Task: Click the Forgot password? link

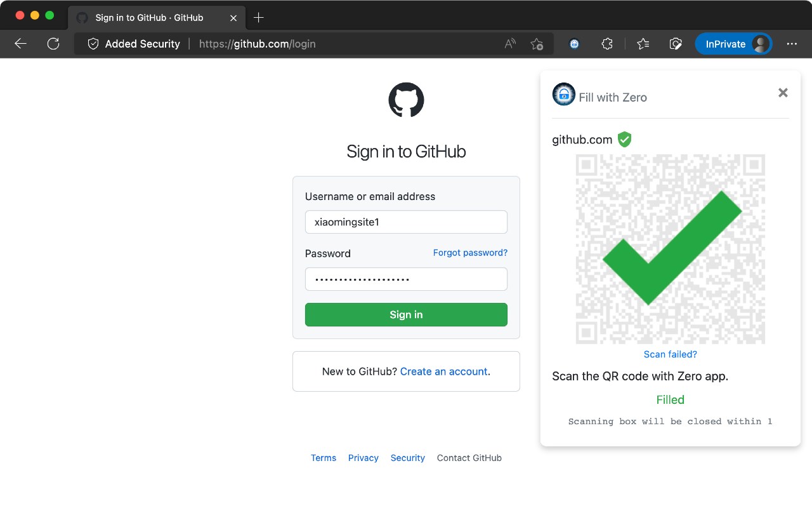Action: 470,253
